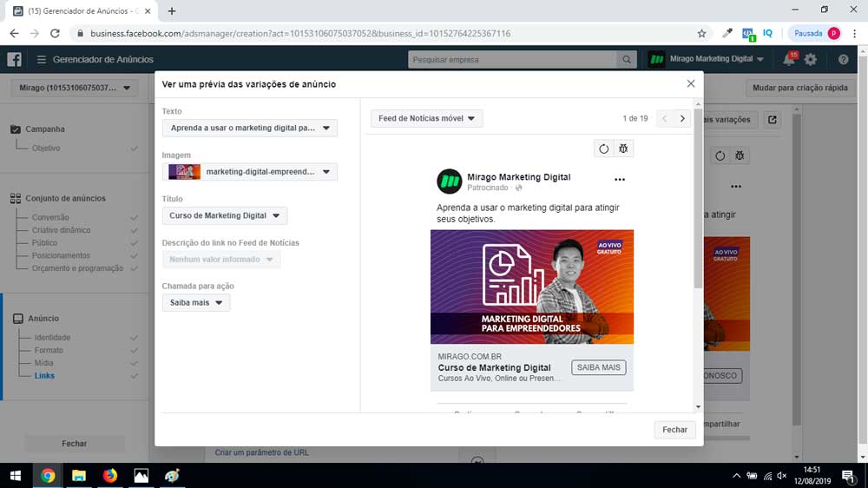Click the ad image in preview
868x488 pixels.
click(532, 287)
